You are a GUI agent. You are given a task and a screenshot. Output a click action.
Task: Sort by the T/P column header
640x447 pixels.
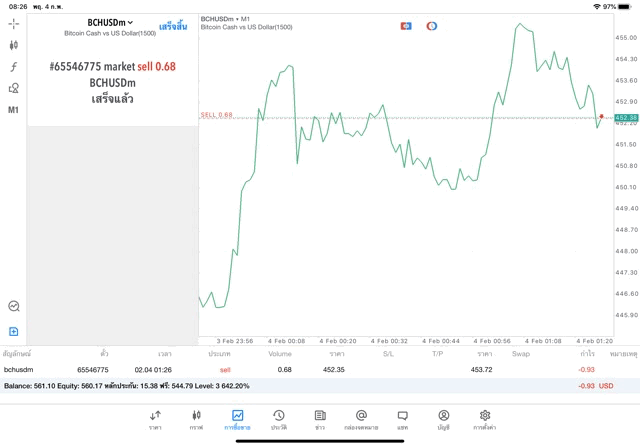(438, 354)
